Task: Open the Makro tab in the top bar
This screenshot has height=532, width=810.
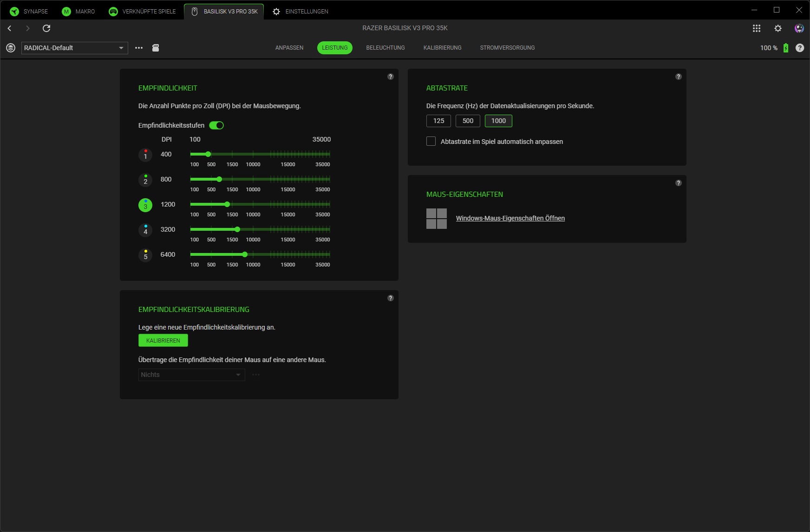Action: 78,11
